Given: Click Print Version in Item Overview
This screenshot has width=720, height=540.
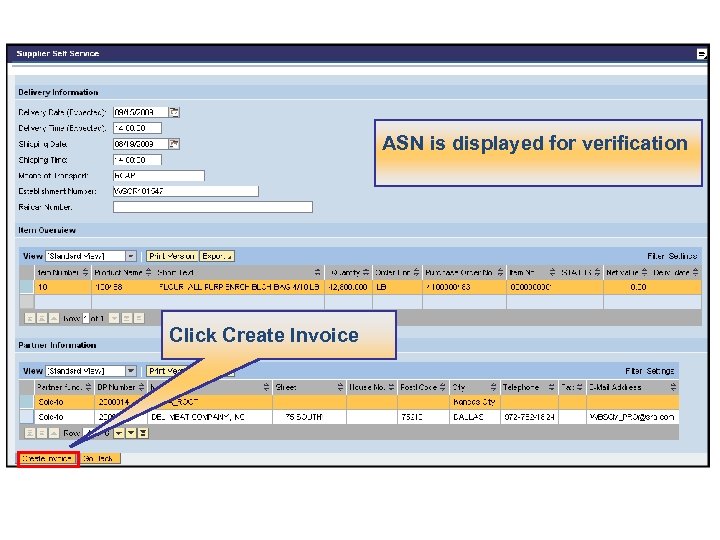Looking at the screenshot, I should tap(172, 256).
